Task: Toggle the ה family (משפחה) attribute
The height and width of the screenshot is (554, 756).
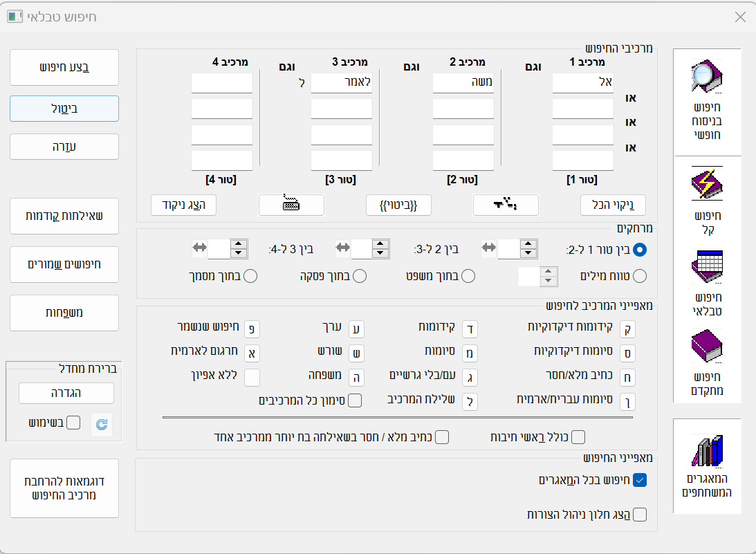Action: [x=356, y=377]
